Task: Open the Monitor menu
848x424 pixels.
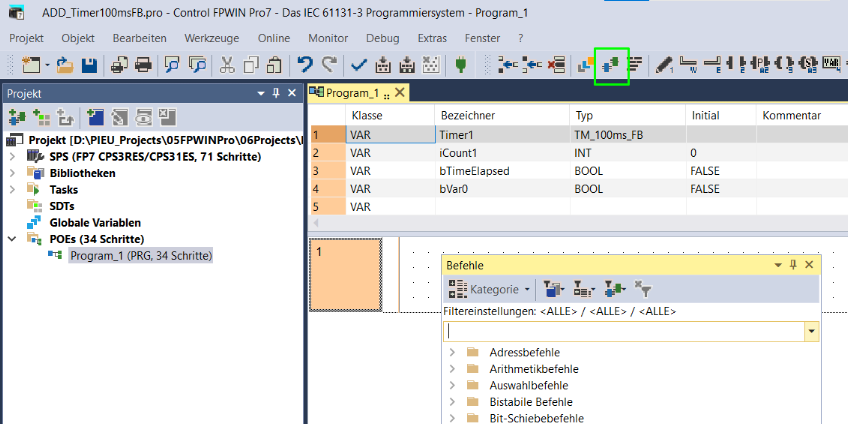Action: (328, 38)
